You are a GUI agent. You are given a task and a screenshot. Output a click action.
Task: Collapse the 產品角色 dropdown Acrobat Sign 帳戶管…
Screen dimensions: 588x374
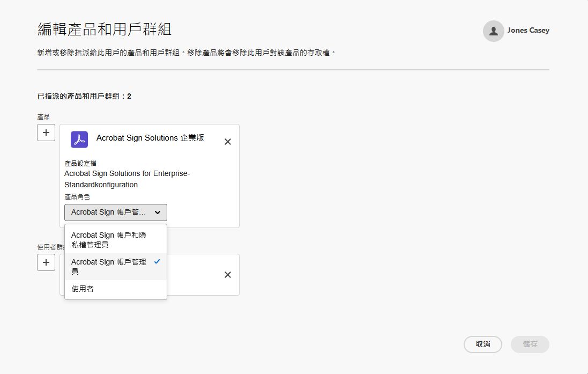[115, 212]
